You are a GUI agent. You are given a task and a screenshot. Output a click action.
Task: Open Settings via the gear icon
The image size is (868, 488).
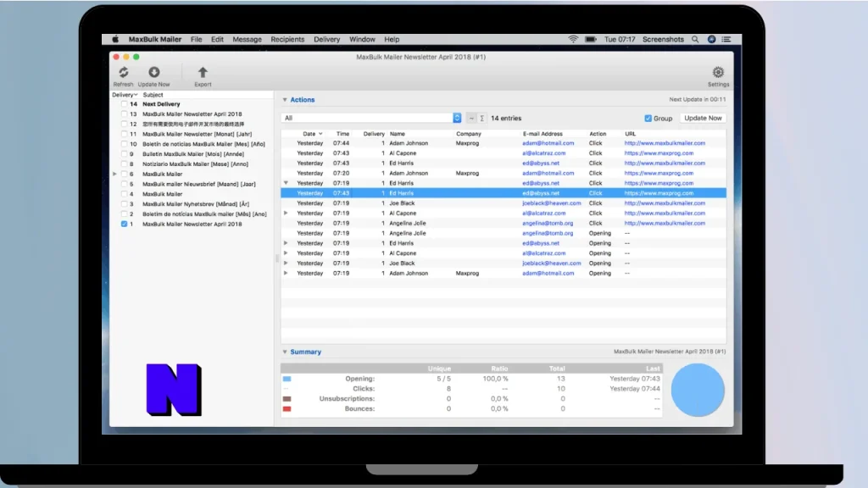point(718,72)
